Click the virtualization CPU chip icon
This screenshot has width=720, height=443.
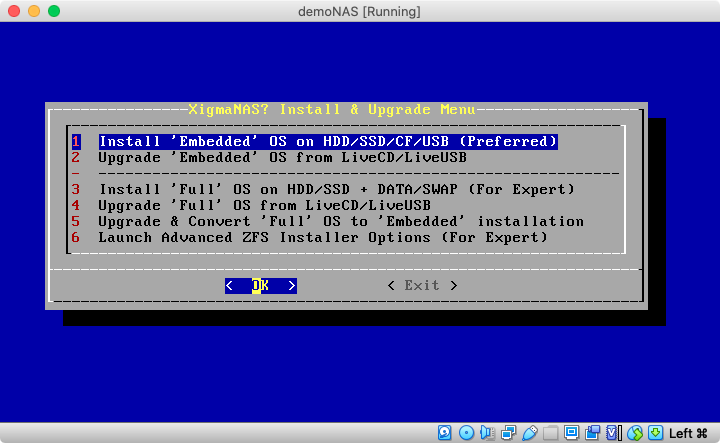point(614,432)
